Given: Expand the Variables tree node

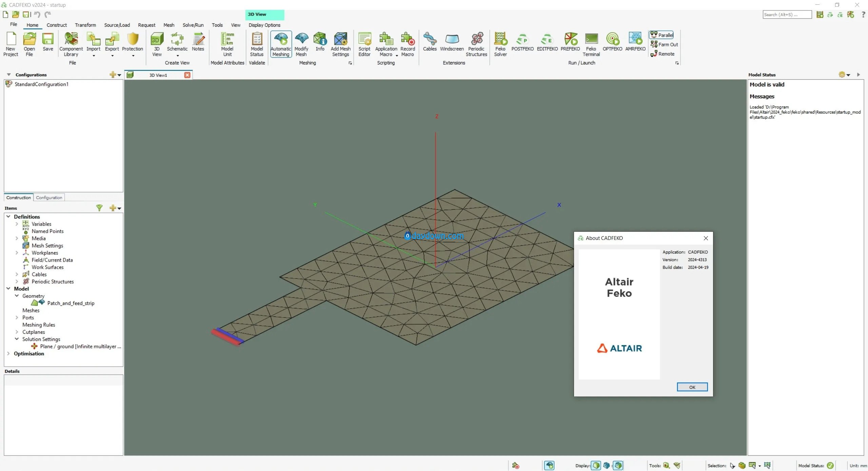Looking at the screenshot, I should [x=17, y=224].
